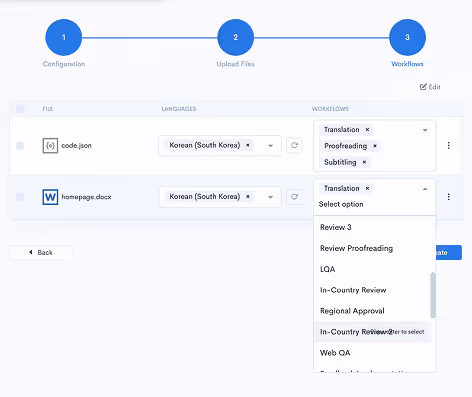This screenshot has height=397, width=472.
Task: Click the Workflows step label
Action: point(407,64)
